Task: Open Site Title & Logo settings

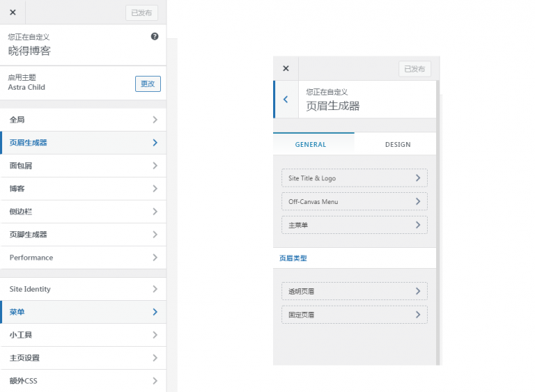Action: [x=354, y=178]
